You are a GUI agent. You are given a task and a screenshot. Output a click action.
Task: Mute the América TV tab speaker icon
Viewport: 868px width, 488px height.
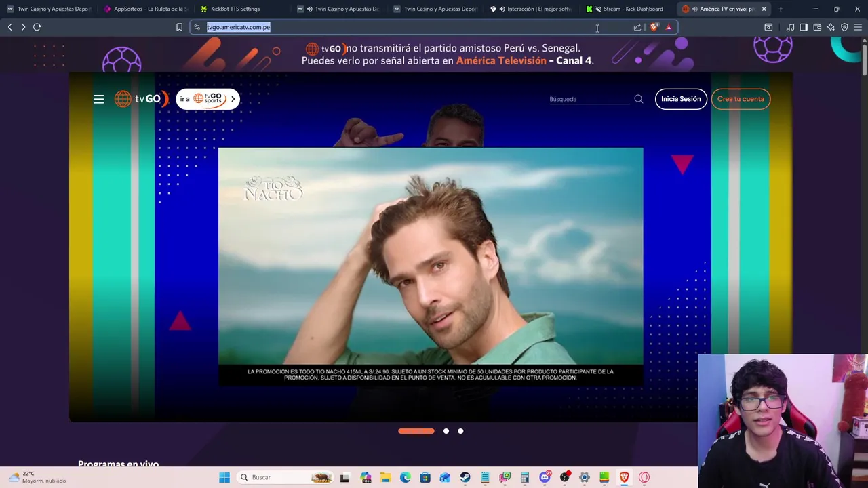coord(695,9)
